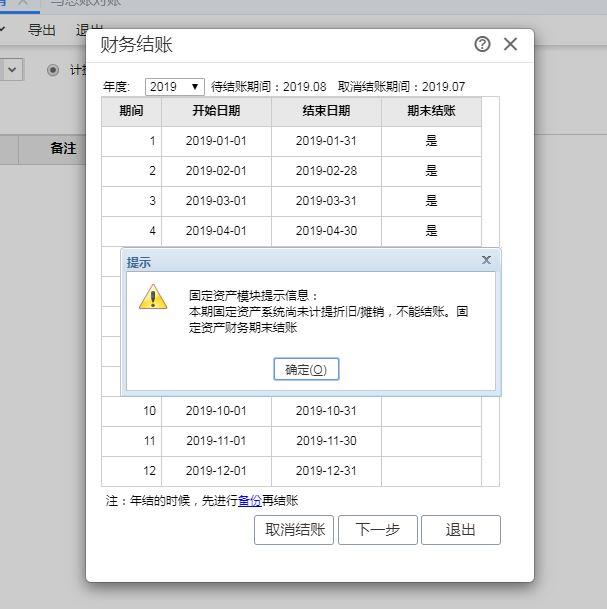Select the 2019-03-01 start date cell

pos(216,201)
